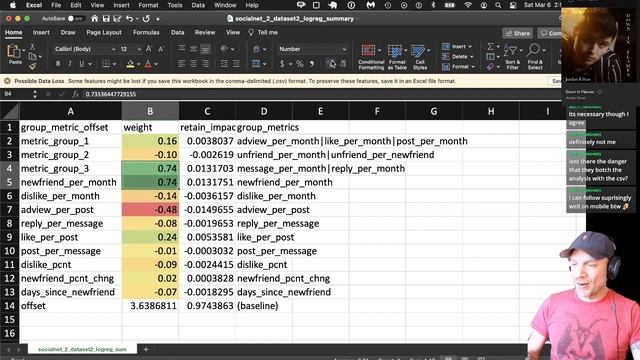Open the Format menu in the menu bar
The image size is (640, 360).
click(x=148, y=5)
